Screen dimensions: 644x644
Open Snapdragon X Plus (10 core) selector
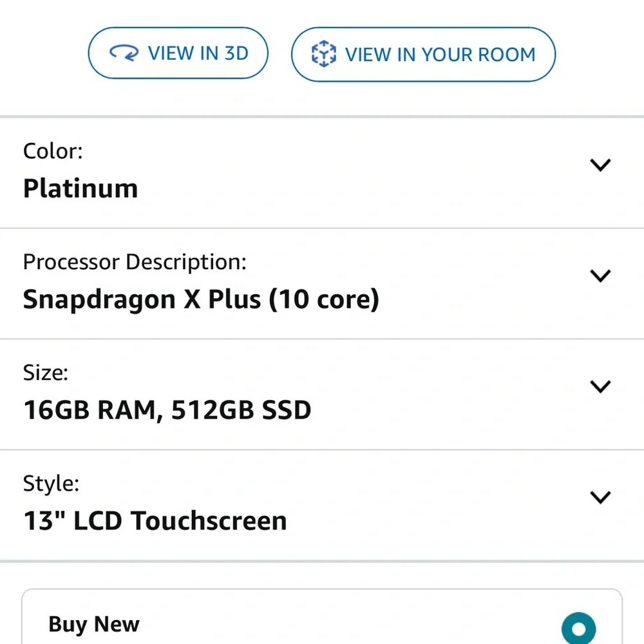(x=322, y=284)
